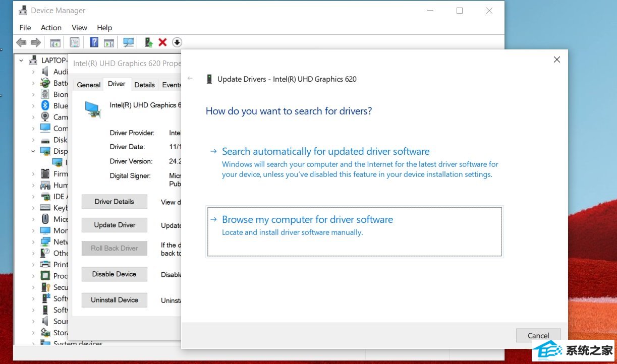Click the red X Uninstall device toolbar icon
The width and height of the screenshot is (617, 364).
pyautogui.click(x=162, y=43)
